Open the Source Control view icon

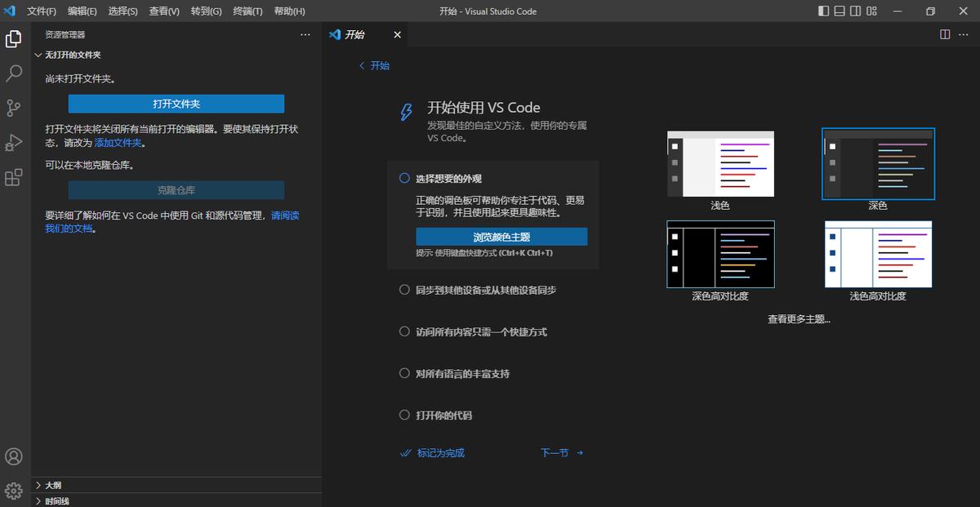click(14, 108)
